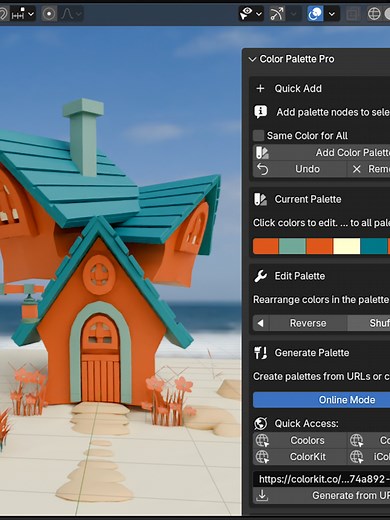Open the snapping options dropdown
This screenshot has width=390, height=520.
pyautogui.click(x=31, y=14)
